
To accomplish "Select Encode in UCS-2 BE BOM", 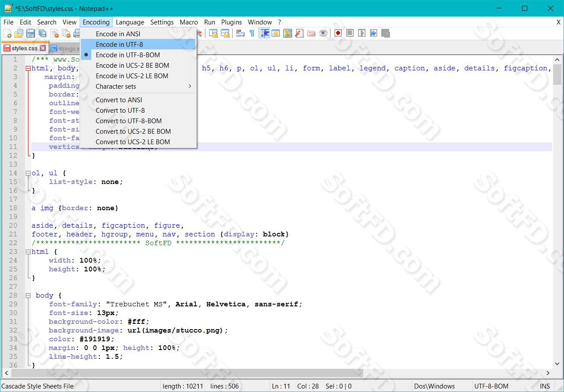I will [x=139, y=65].
